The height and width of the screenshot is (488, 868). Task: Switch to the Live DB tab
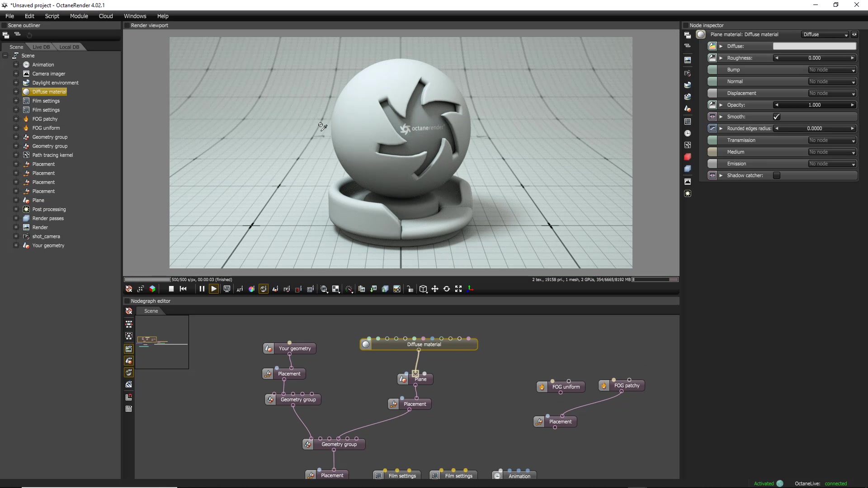pos(41,47)
